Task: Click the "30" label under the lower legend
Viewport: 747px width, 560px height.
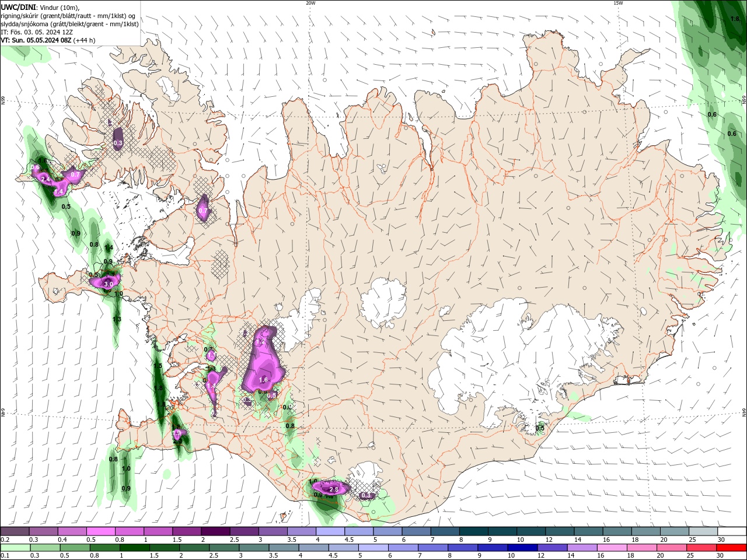Action: tap(721, 556)
